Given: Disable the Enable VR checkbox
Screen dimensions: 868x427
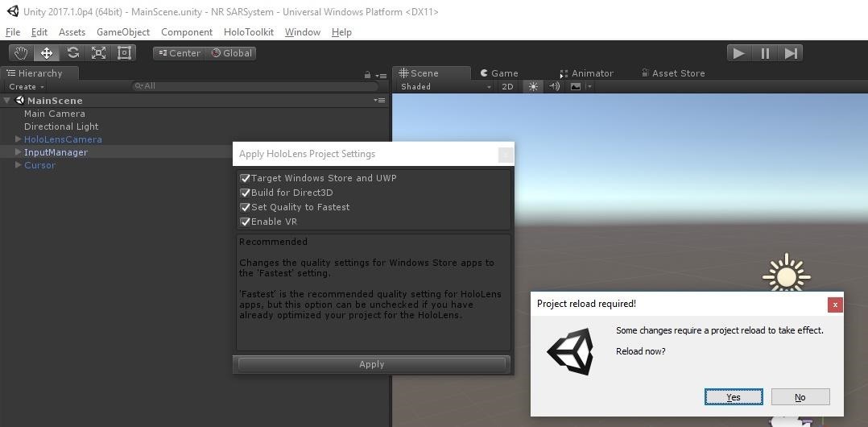Looking at the screenshot, I should pos(246,222).
